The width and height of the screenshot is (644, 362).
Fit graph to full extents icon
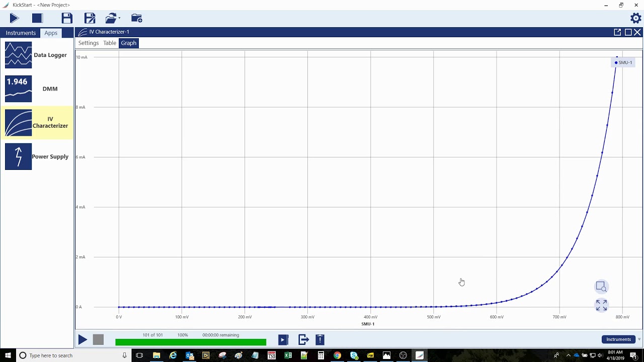(x=601, y=305)
